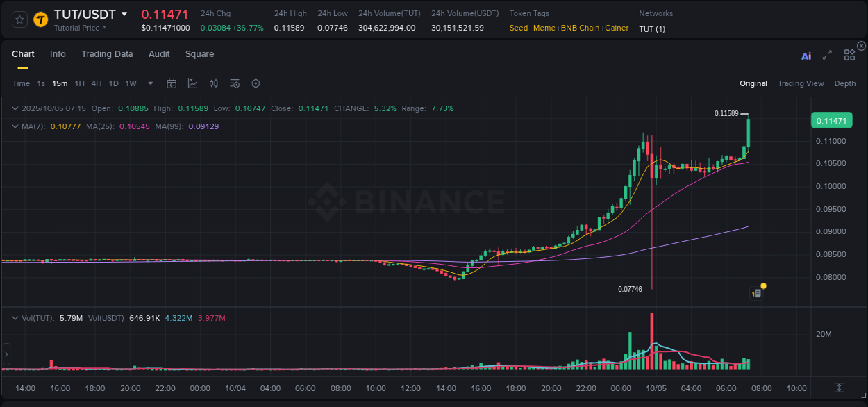The width and height of the screenshot is (868, 407).
Task: Open the date range calendar picker
Action: click(172, 83)
